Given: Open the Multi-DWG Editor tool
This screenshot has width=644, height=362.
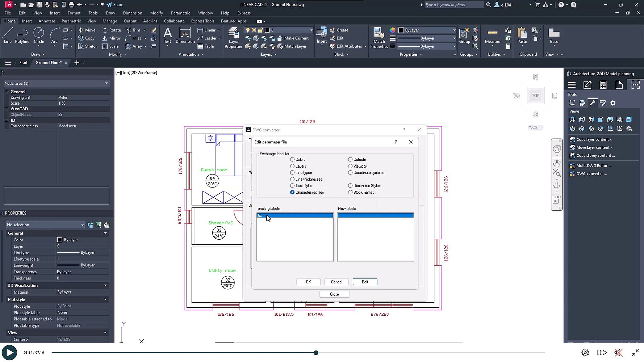Looking at the screenshot, I should click(x=593, y=166).
